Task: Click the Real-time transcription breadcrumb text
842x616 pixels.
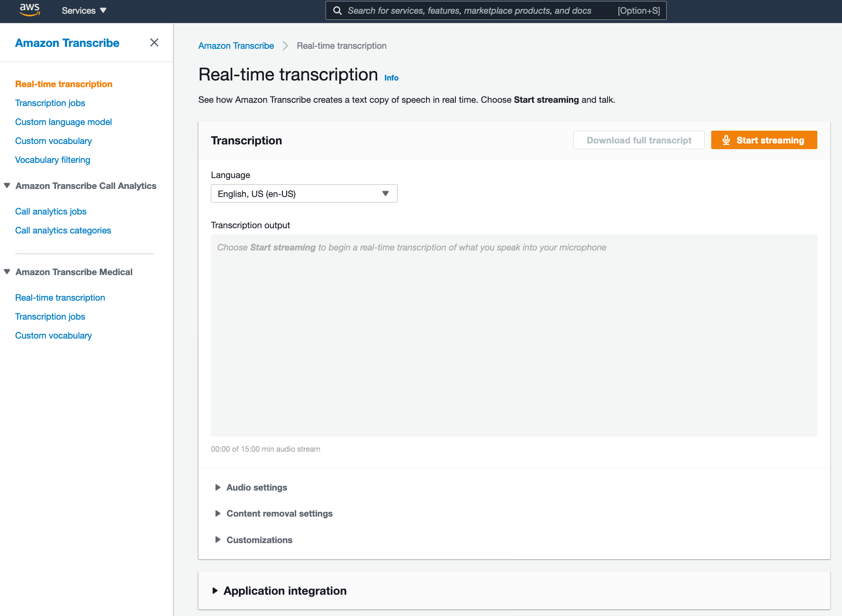Action: [342, 45]
